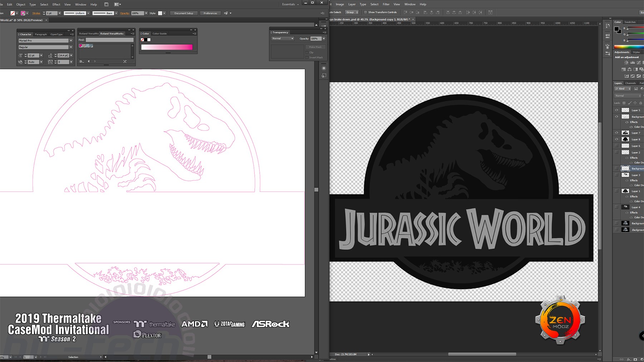Open the Photoshop History panel icon
The image size is (644, 362).
click(x=608, y=26)
